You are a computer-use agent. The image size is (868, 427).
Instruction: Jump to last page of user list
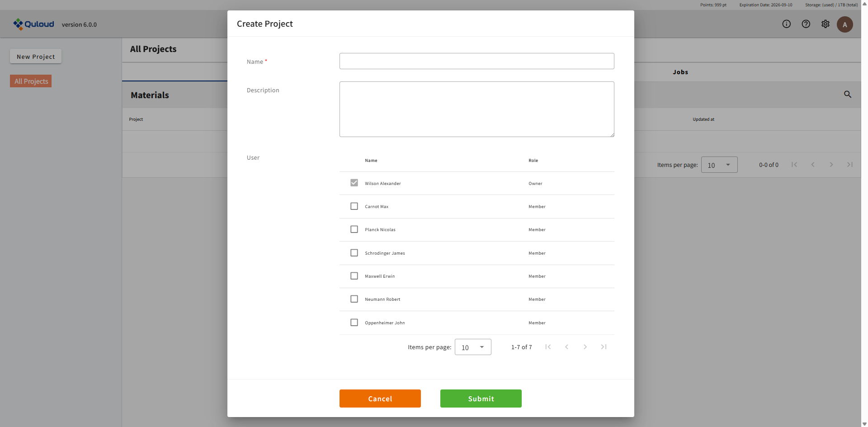click(604, 347)
